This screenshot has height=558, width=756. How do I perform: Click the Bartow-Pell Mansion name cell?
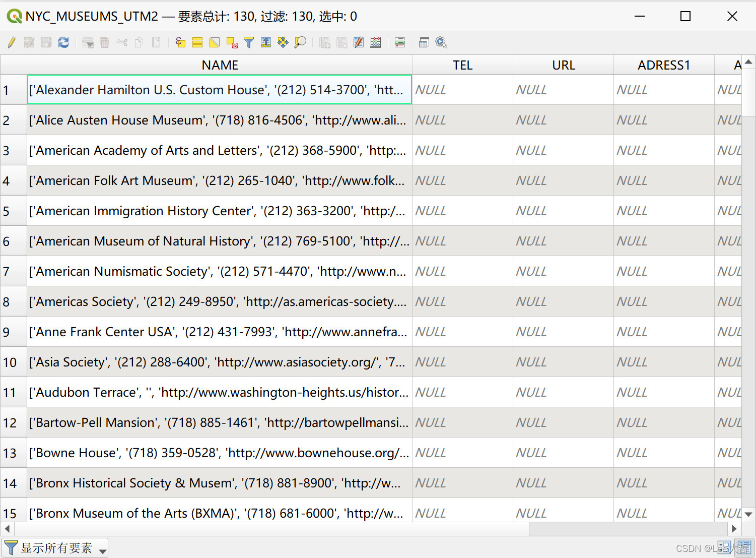click(x=220, y=422)
